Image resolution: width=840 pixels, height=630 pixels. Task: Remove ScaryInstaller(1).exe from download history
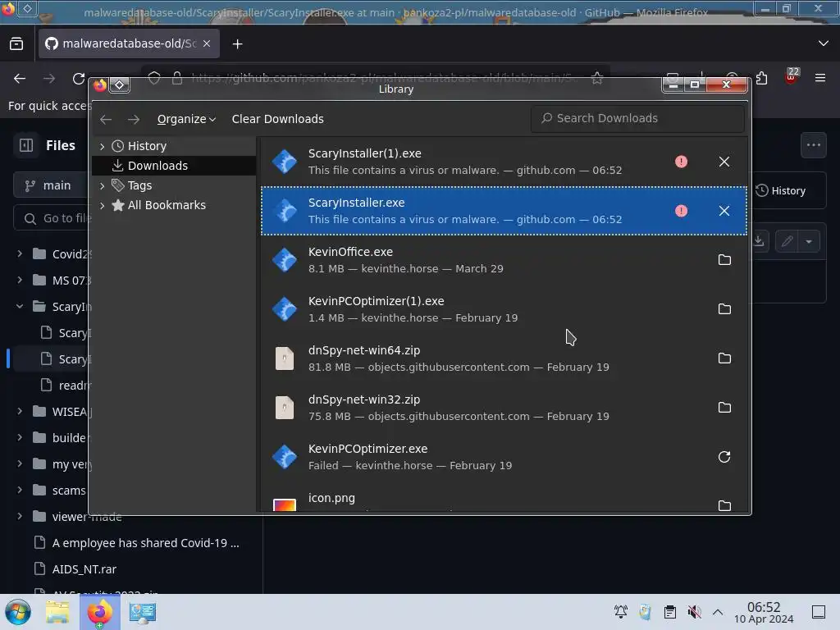coord(724,162)
